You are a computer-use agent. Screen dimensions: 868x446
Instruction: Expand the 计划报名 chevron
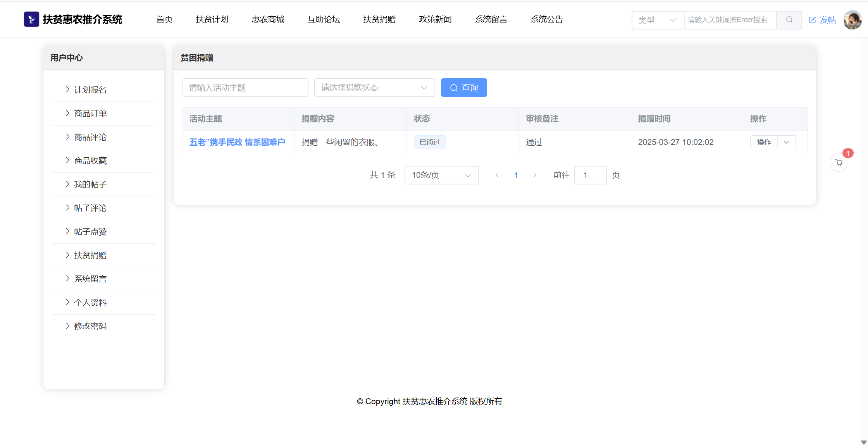pos(68,90)
